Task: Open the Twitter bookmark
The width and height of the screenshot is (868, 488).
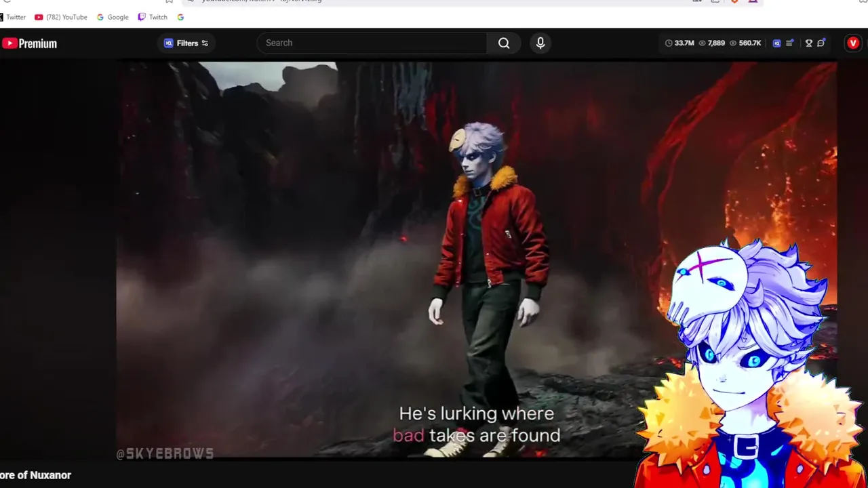Action: (13, 17)
